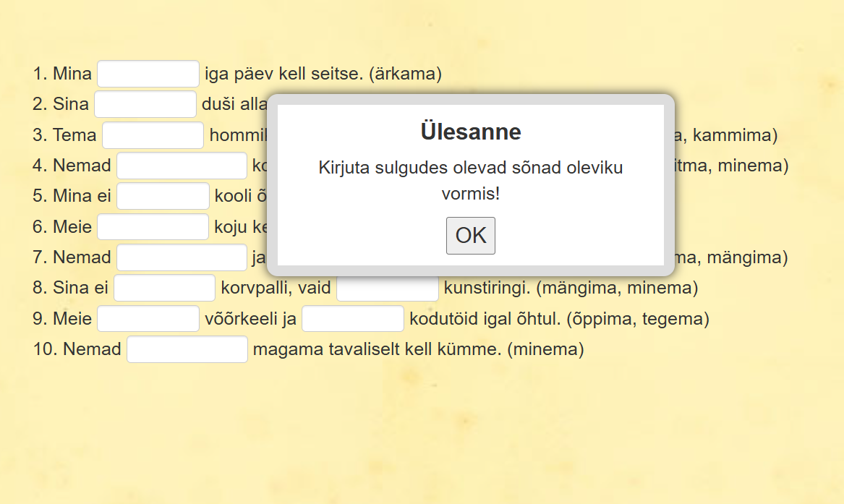Click the text field following "3. Tema"

tap(153, 135)
